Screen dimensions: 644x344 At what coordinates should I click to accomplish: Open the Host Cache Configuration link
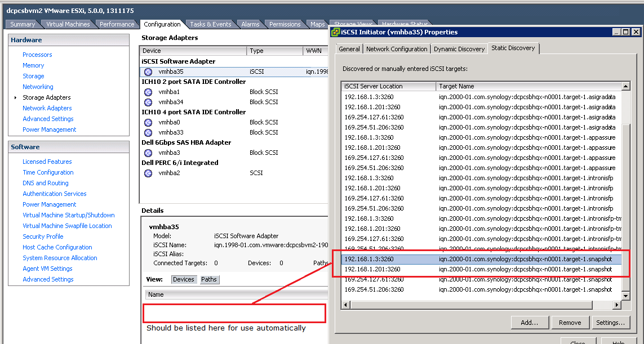(57, 247)
